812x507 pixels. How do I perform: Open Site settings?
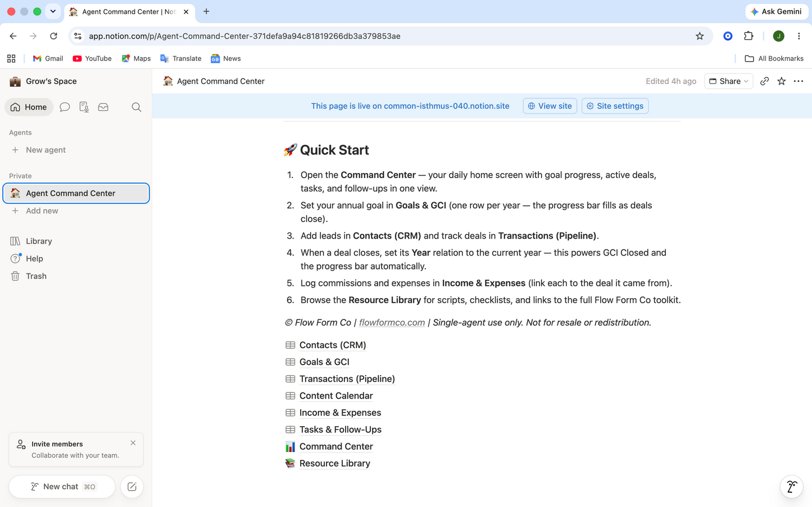[615, 106]
